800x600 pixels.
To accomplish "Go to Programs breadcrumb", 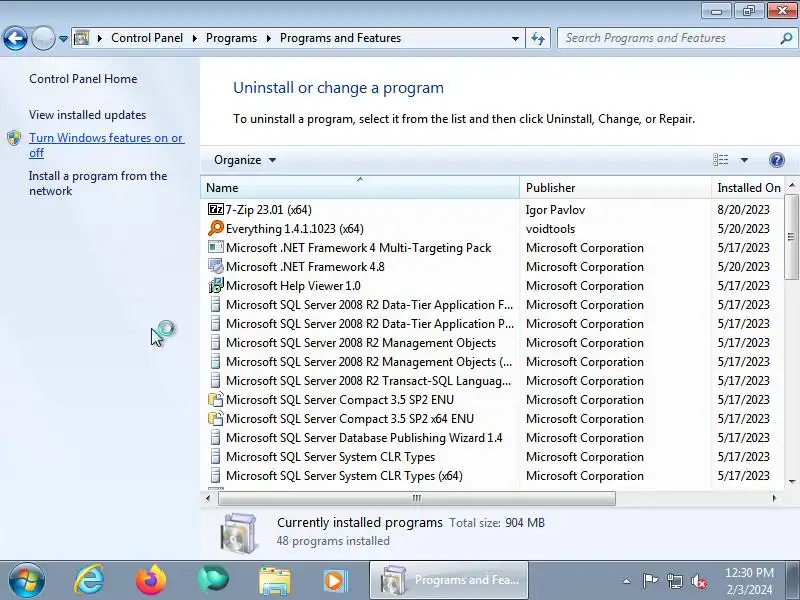I will coord(231,38).
